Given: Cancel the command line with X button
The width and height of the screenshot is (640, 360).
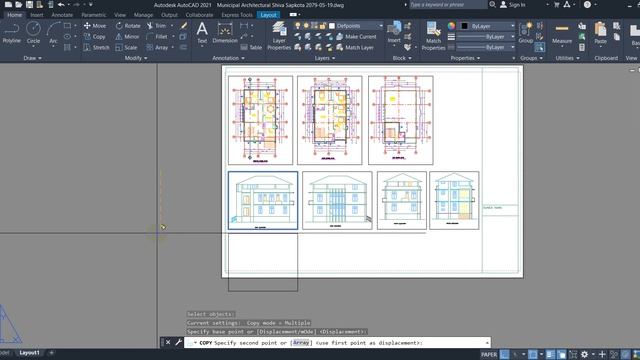Looking at the screenshot, I should point(168,342).
